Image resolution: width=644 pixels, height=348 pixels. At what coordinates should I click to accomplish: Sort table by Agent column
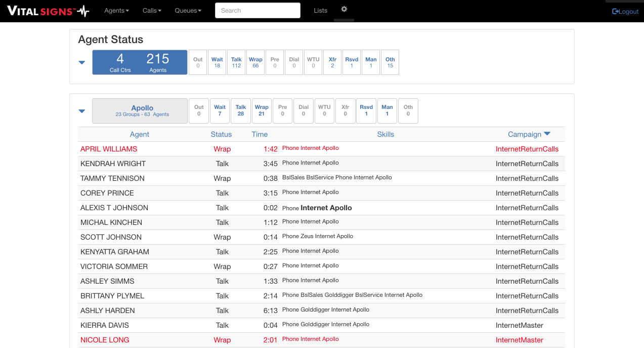tap(139, 134)
